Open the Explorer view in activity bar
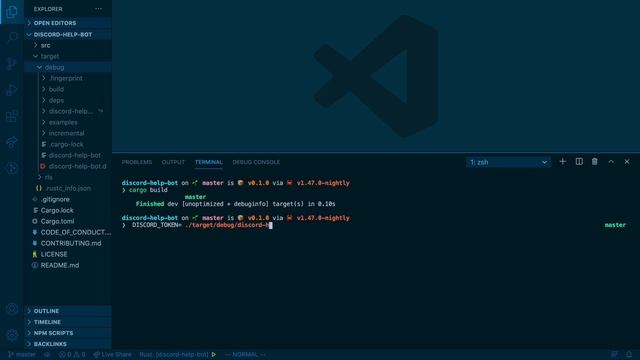640x360 pixels. pos(12,12)
